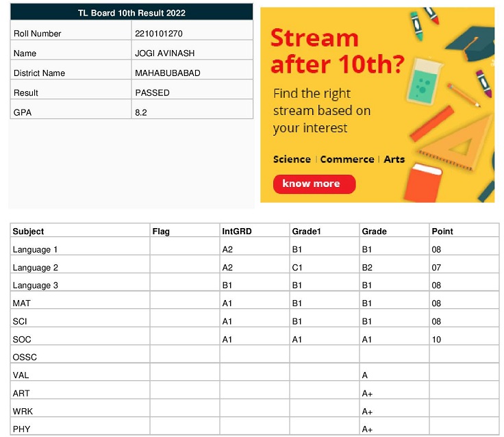
Task: Select the name value JOGI AVINASH
Action: pyautogui.click(x=164, y=53)
